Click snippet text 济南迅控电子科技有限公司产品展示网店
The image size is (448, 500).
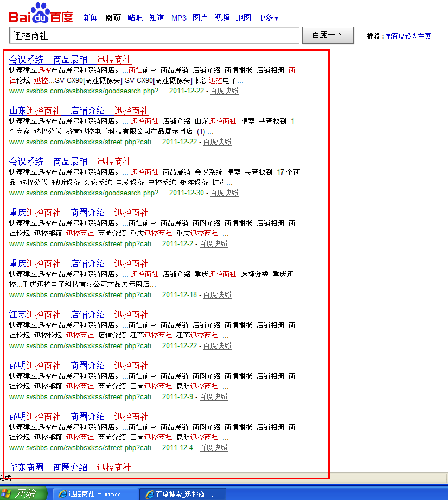tap(129, 131)
